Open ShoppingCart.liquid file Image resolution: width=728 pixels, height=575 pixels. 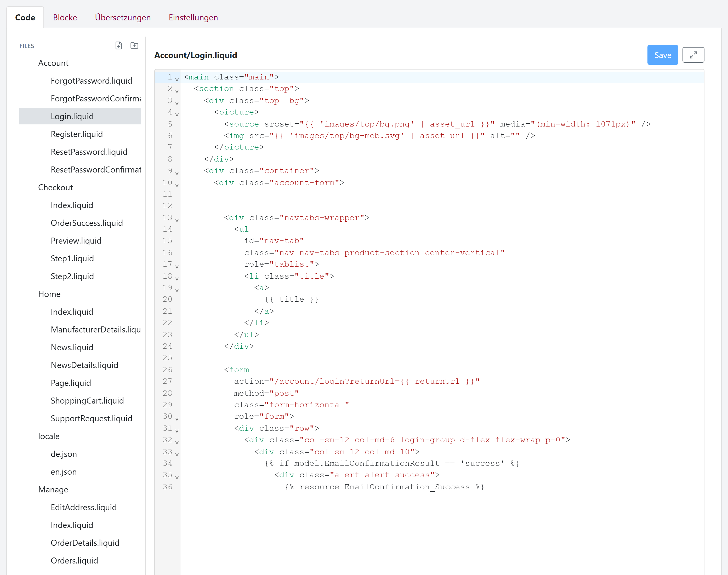(87, 401)
